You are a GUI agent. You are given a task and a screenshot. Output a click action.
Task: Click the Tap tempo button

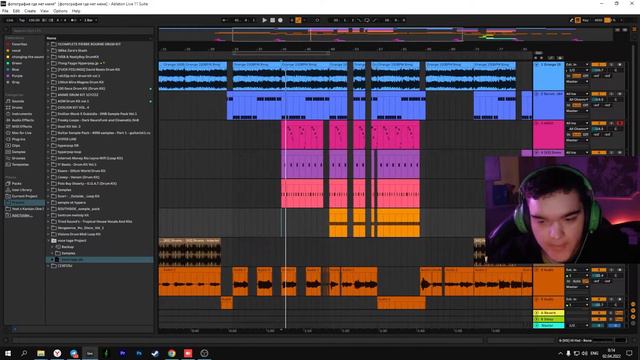(22, 20)
